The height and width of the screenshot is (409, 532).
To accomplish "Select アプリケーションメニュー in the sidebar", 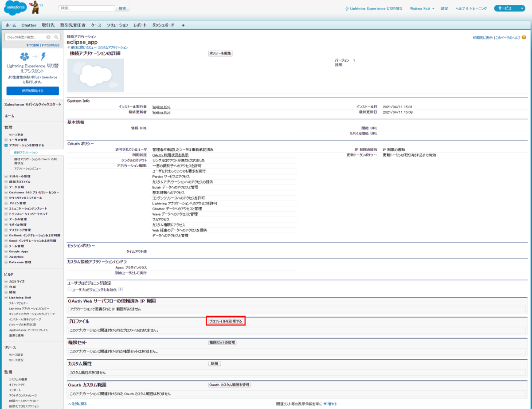I will [x=27, y=169].
